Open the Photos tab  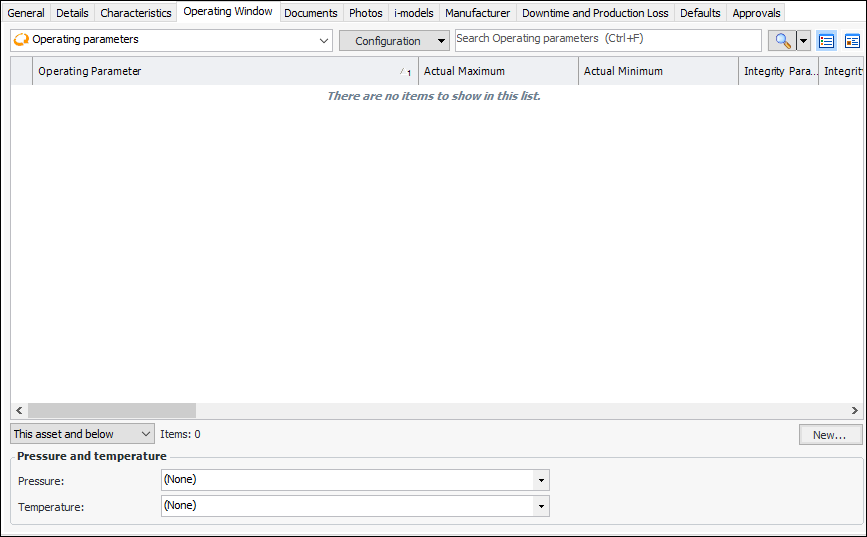click(365, 13)
